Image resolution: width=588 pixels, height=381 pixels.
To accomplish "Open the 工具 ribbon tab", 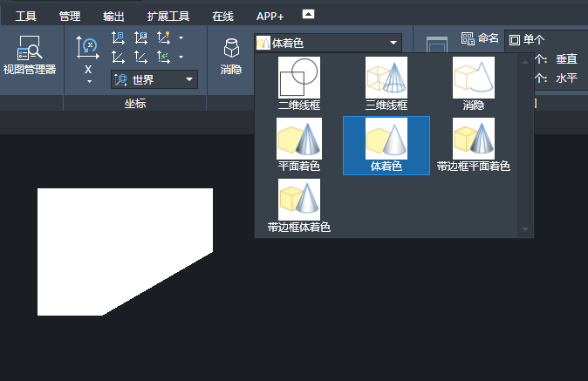I will [x=25, y=16].
